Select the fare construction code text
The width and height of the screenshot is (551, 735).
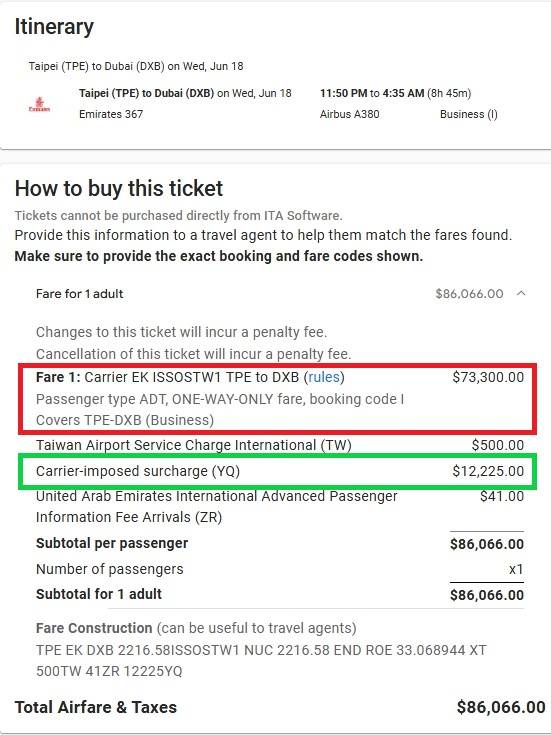[261, 660]
